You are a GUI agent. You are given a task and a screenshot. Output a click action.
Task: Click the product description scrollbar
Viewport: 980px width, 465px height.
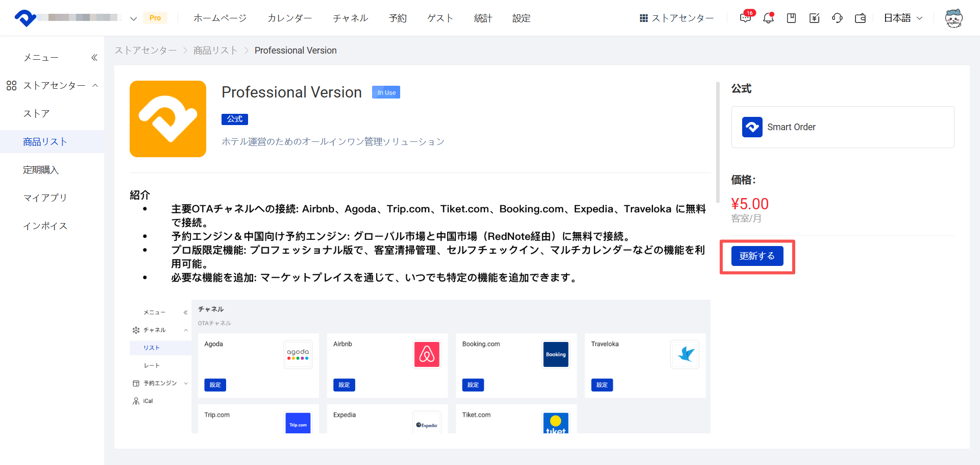(x=718, y=142)
